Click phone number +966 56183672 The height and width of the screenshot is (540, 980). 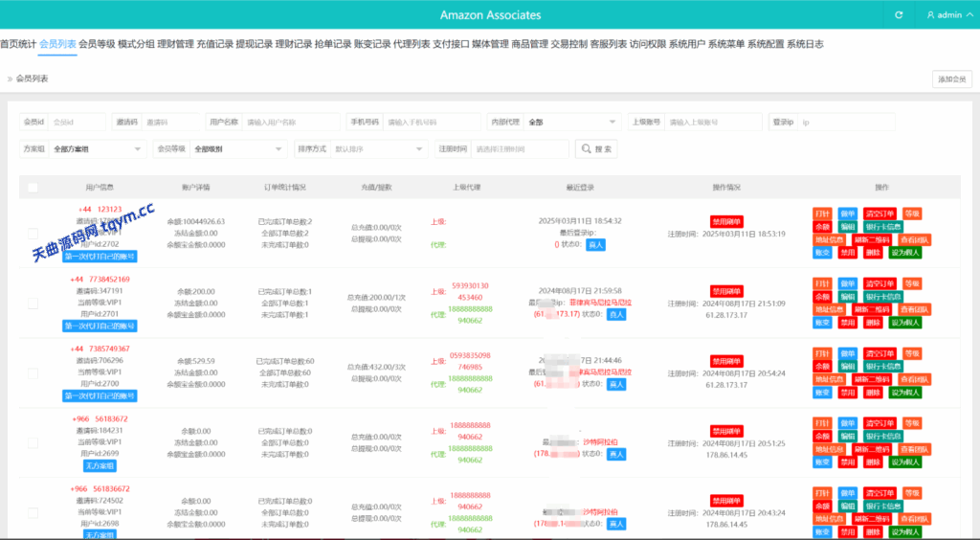100,418
